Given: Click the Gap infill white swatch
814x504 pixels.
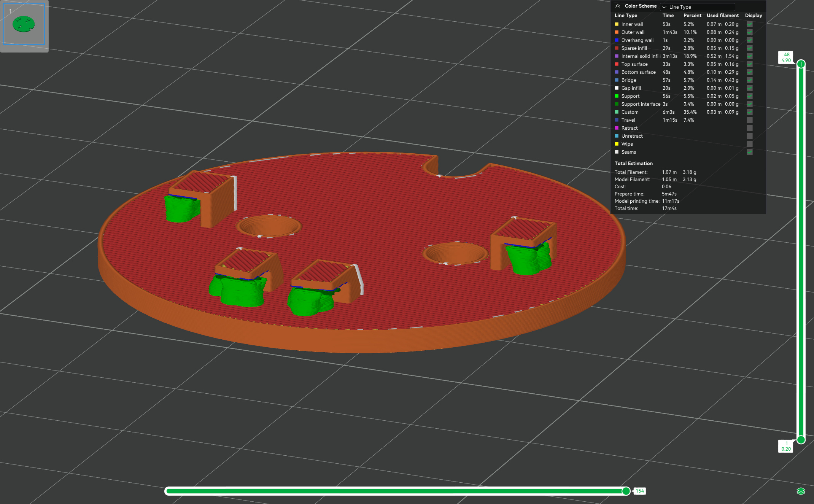Looking at the screenshot, I should (617, 88).
